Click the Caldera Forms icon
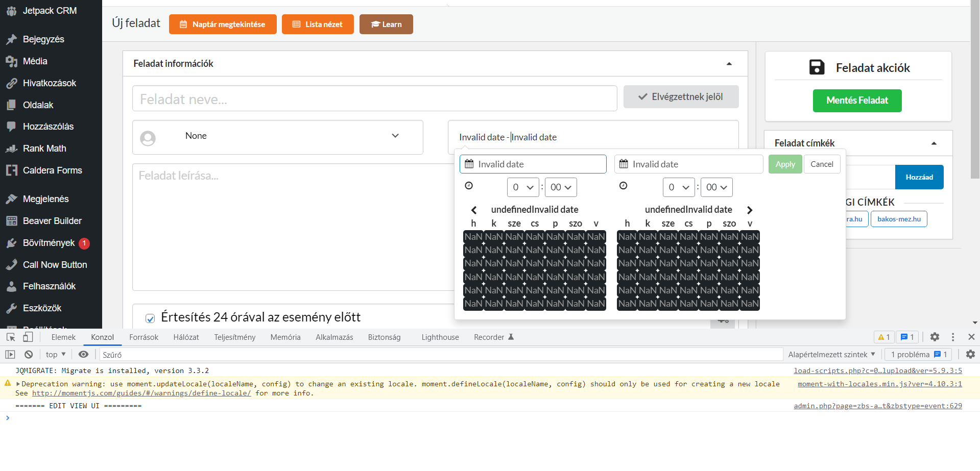The image size is (980, 471). coord(11,170)
